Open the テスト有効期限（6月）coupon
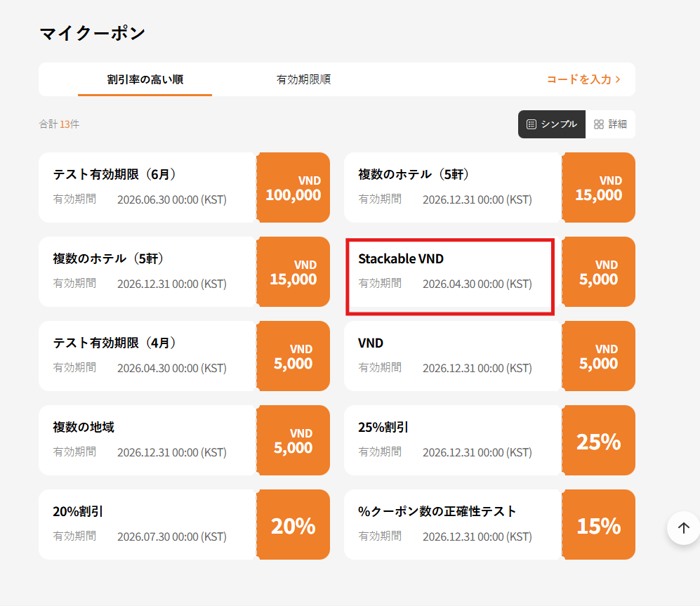The width and height of the screenshot is (700, 606). coord(147,187)
